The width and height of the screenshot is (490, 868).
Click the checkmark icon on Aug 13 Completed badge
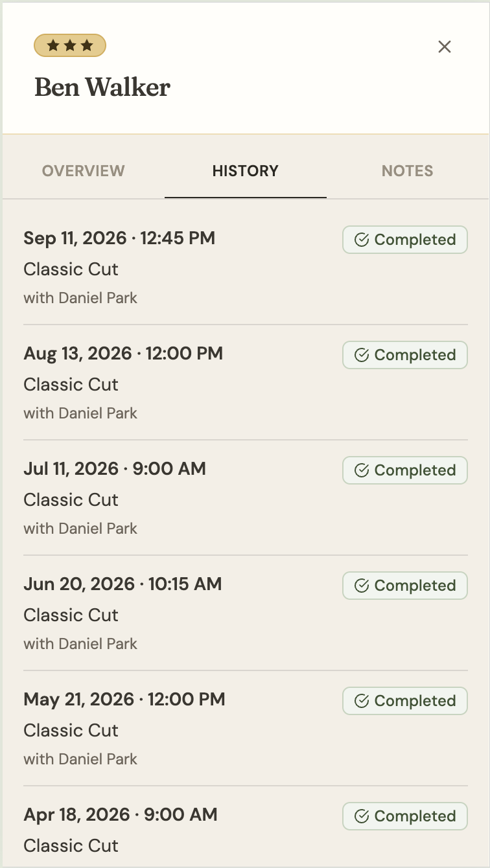[362, 355]
